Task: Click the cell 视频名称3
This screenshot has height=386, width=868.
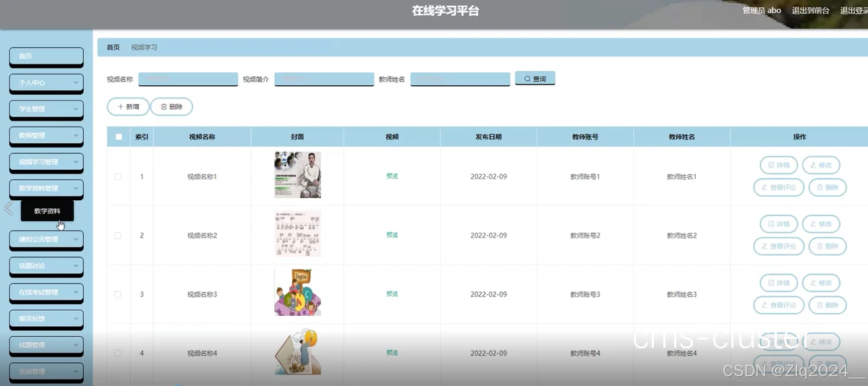Action: point(202,294)
